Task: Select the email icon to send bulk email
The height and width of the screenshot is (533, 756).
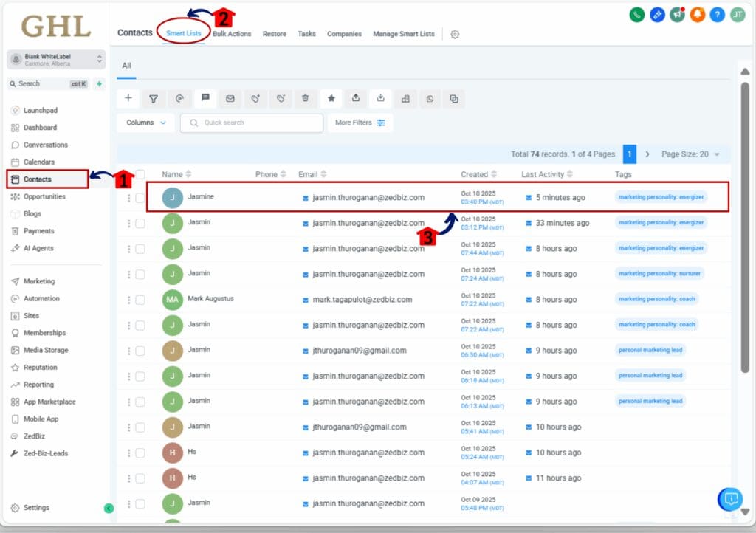Action: [230, 98]
